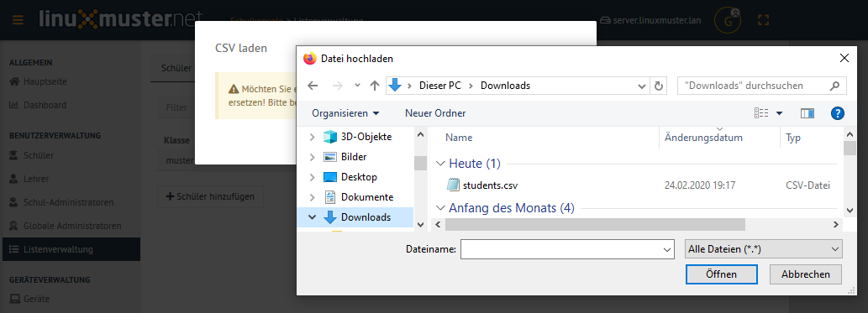Click the fullscreen icon in page header
The height and width of the screenshot is (313, 868).
(x=763, y=20)
